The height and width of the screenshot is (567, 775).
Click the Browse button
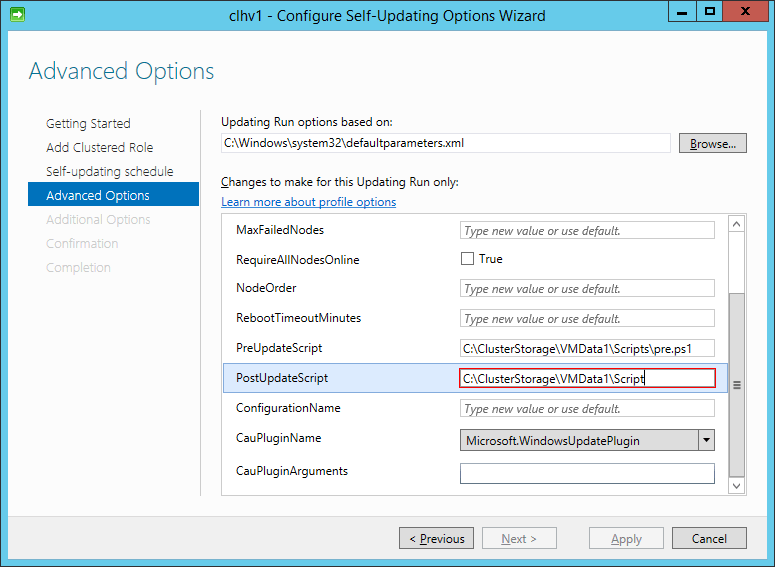tap(713, 143)
